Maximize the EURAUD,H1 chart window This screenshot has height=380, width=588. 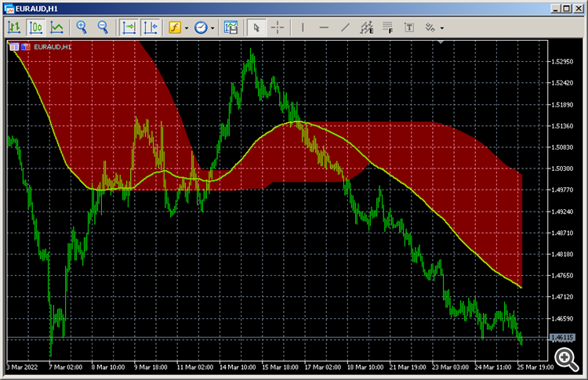pos(567,9)
